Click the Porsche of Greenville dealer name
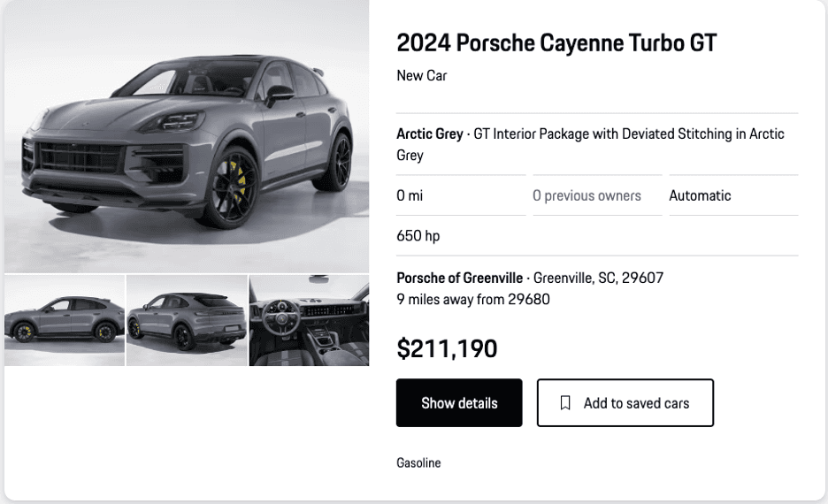828x504 pixels. 459,279
